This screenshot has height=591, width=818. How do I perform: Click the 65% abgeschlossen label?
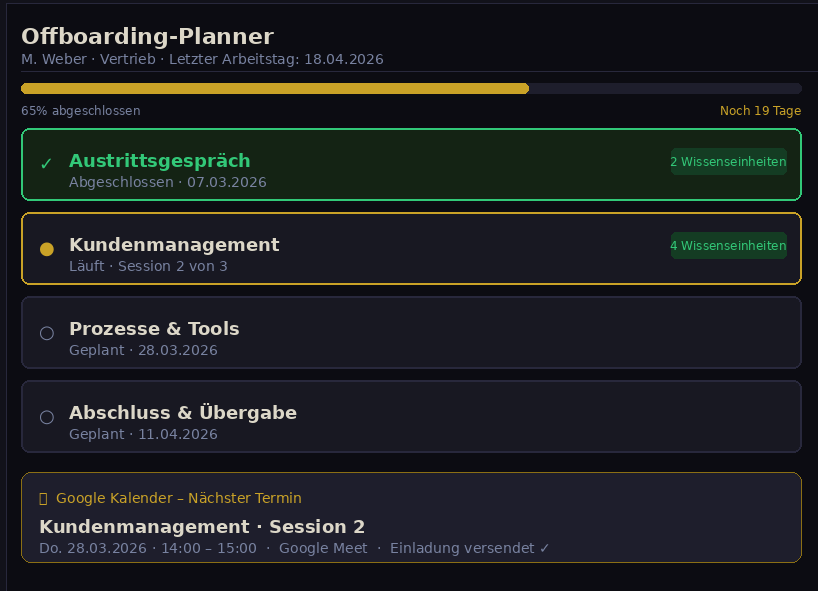[81, 110]
